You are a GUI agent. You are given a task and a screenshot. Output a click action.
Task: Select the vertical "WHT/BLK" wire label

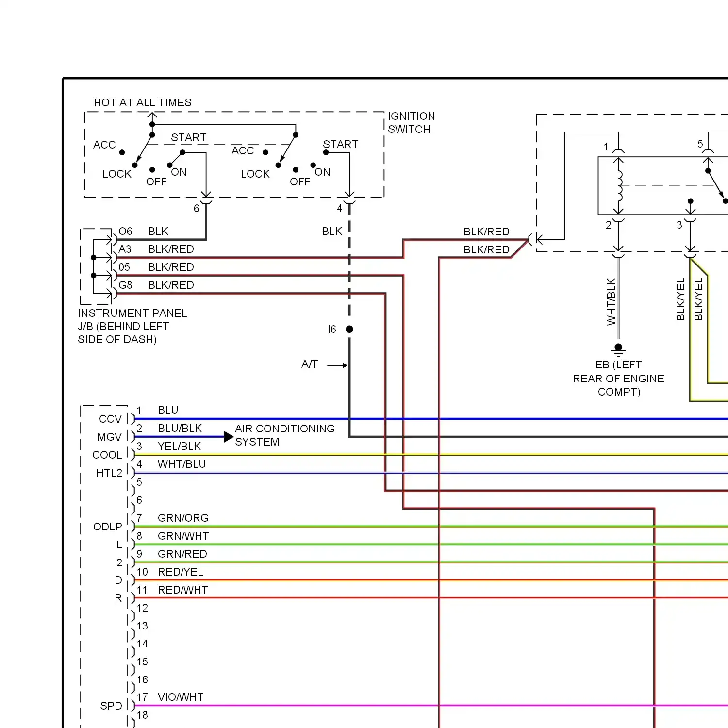(611, 301)
